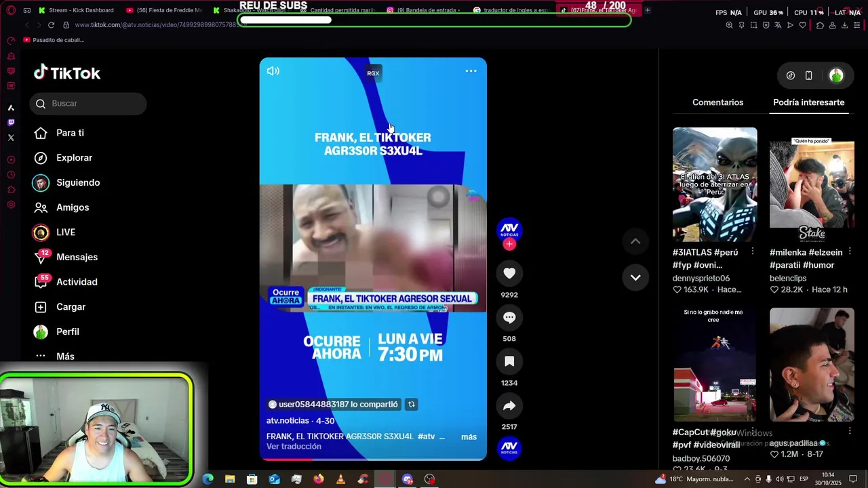Click the #atv hashtag in caption

click(427, 436)
